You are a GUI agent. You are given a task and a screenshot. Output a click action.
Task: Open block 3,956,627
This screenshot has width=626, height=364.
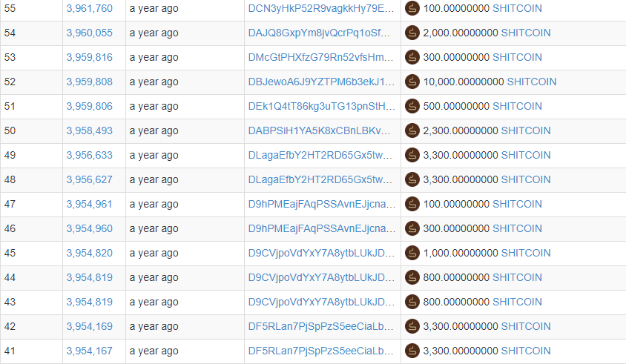(x=90, y=179)
